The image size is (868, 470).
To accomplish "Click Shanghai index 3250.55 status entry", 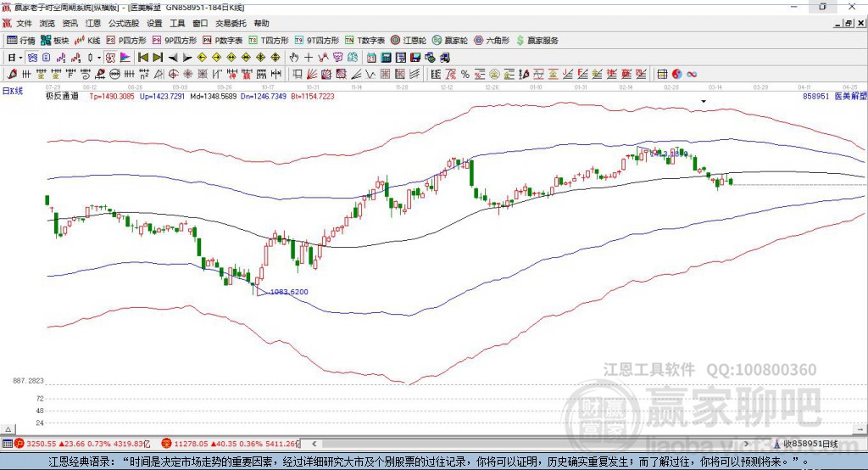I will pos(82,444).
